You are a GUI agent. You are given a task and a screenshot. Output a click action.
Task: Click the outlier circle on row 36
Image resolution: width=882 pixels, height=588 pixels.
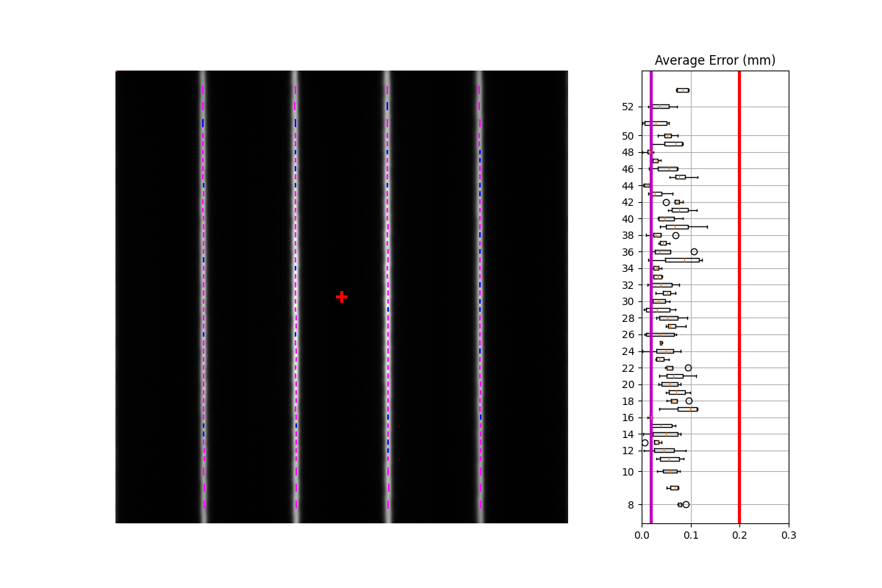pyautogui.click(x=694, y=251)
